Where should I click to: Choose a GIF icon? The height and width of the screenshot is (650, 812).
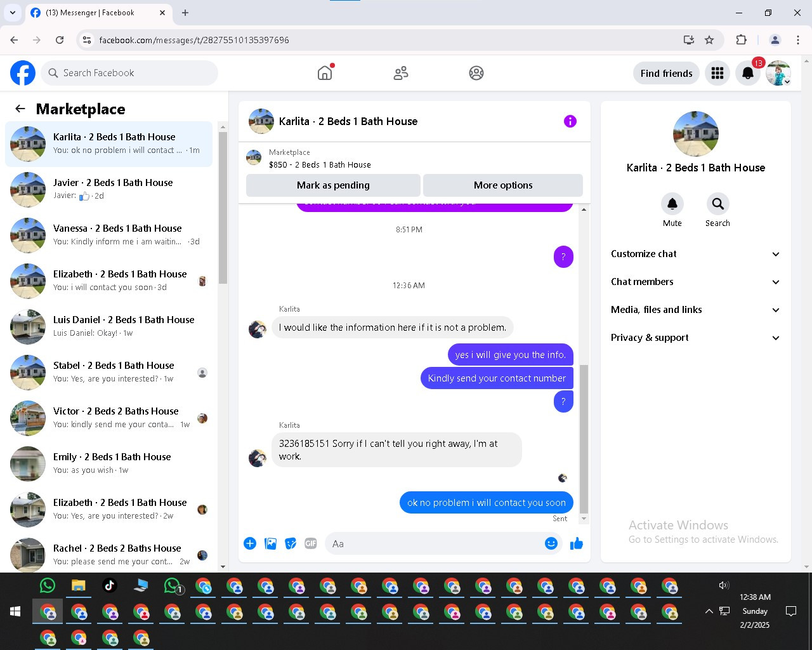pyautogui.click(x=311, y=543)
